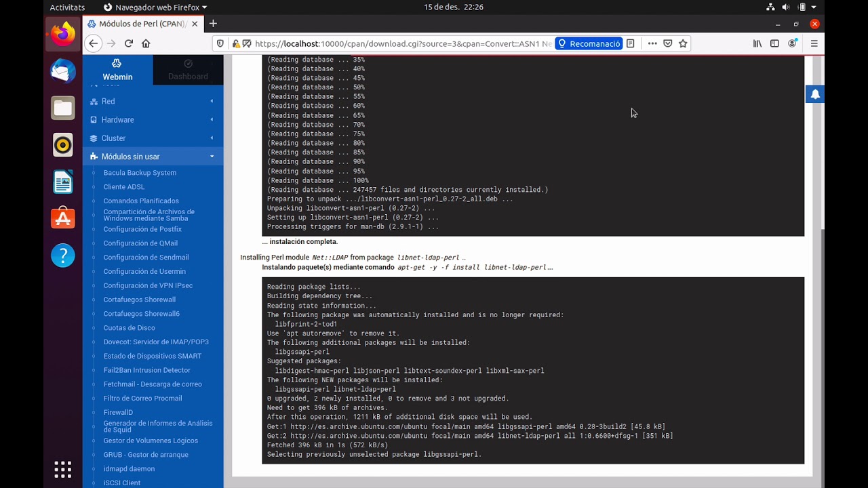Open Estado de Dispositivos SMART

click(x=152, y=357)
